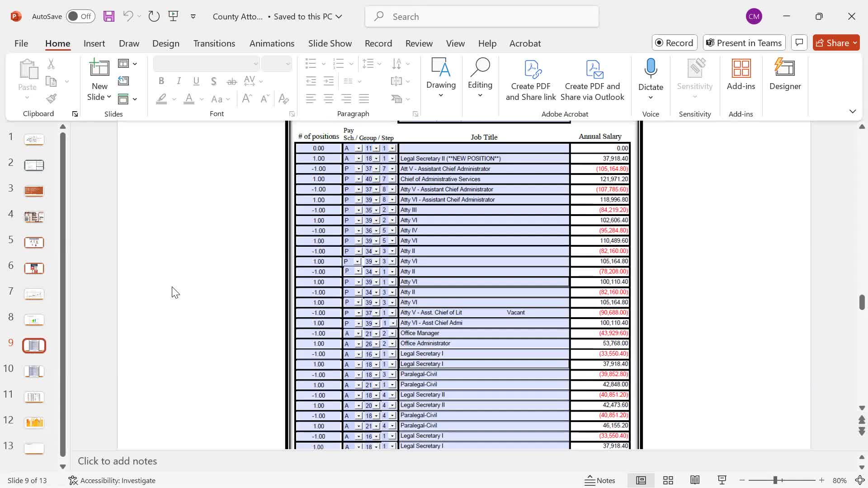Click the Record button
This screenshot has width=868, height=488.
pyautogui.click(x=675, y=42)
